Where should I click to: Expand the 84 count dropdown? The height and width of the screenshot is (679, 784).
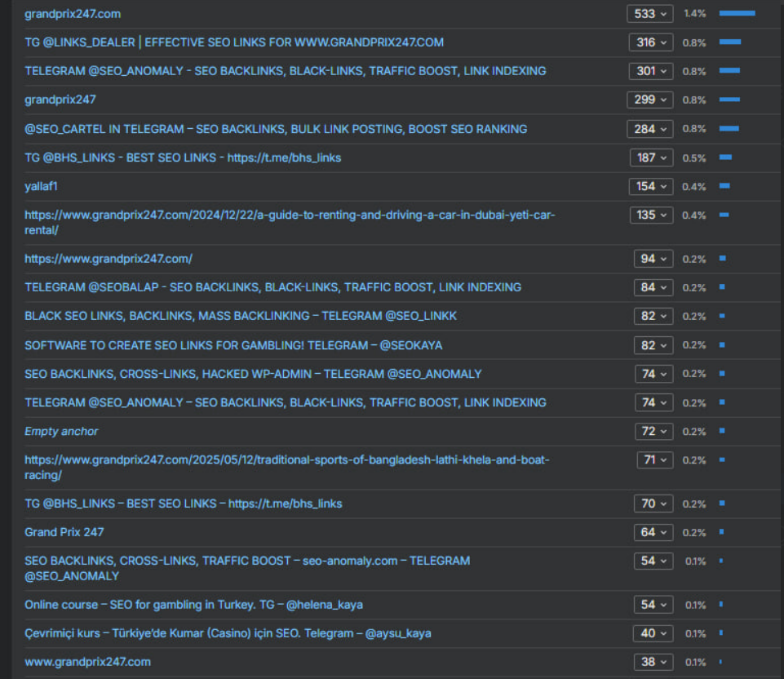[653, 287]
